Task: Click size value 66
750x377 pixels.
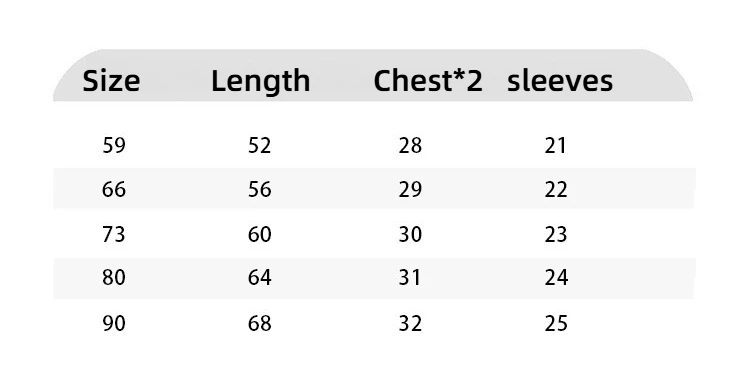Action: point(114,189)
